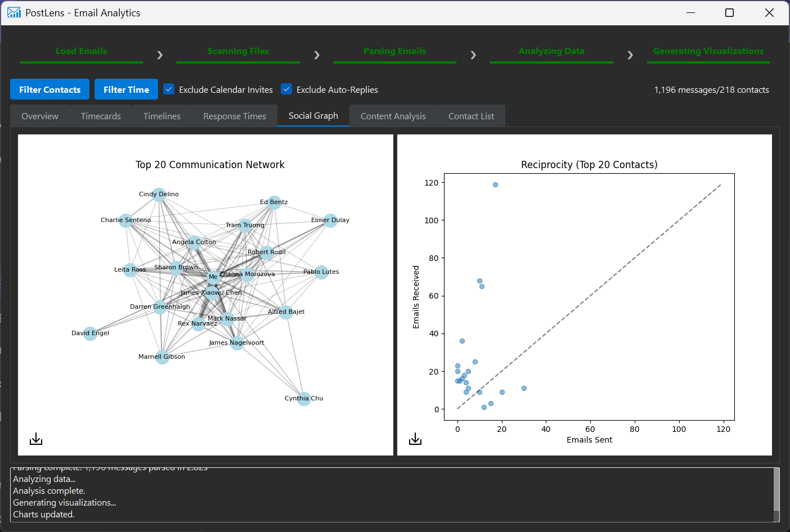
Task: Click the chevron before Generating Visualizations
Action: click(x=630, y=55)
